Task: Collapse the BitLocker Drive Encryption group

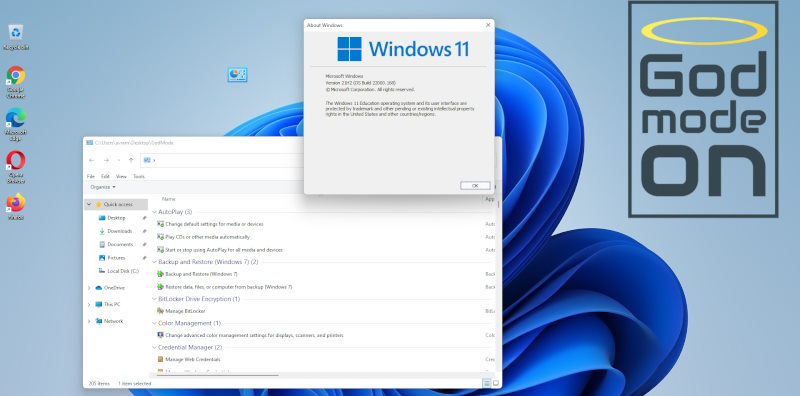Action: [x=155, y=299]
